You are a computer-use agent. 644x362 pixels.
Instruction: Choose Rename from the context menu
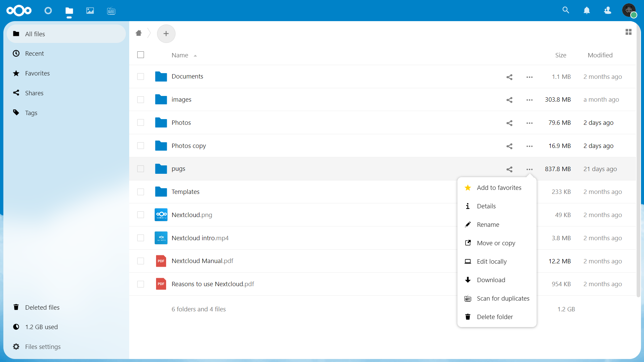pos(497,224)
